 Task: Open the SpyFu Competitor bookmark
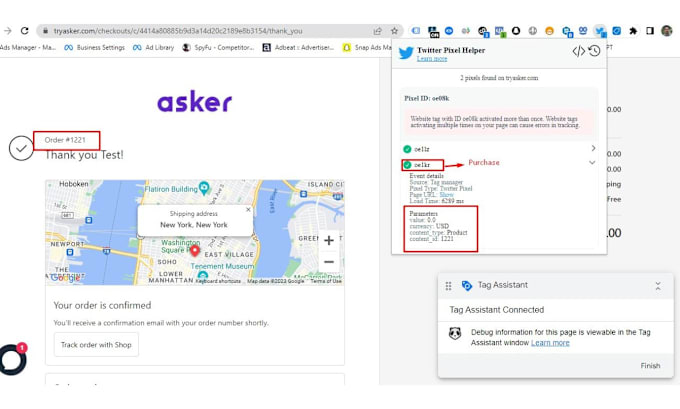219,47
